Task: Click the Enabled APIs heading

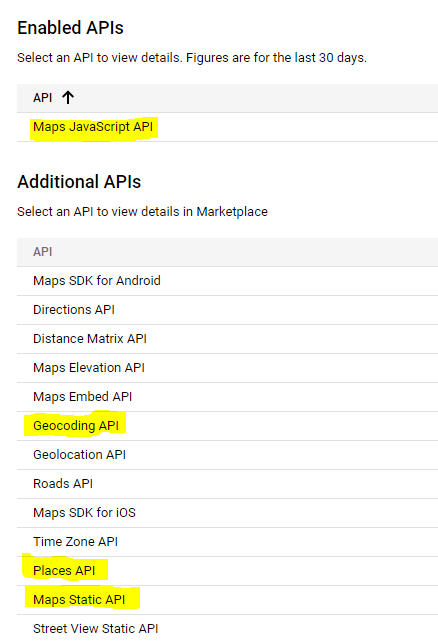Action: pos(71,28)
